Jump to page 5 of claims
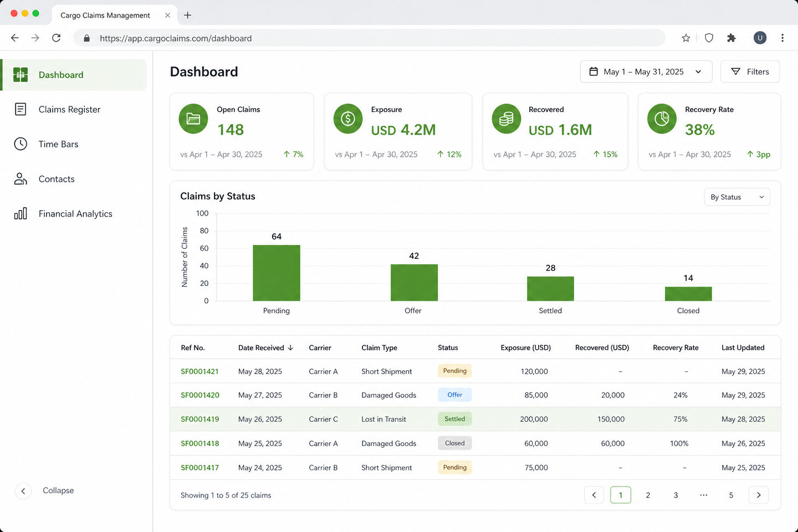The image size is (798, 532). [x=731, y=495]
